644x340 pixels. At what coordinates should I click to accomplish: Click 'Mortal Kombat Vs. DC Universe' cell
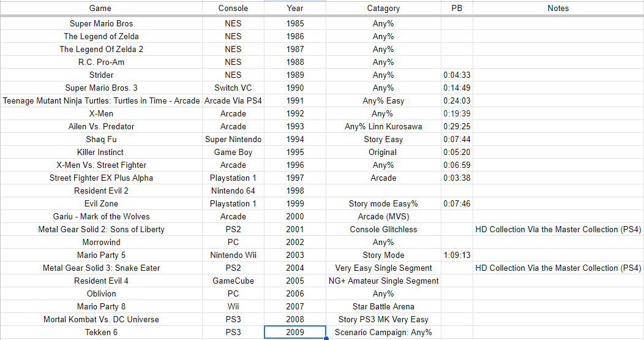pos(101,319)
